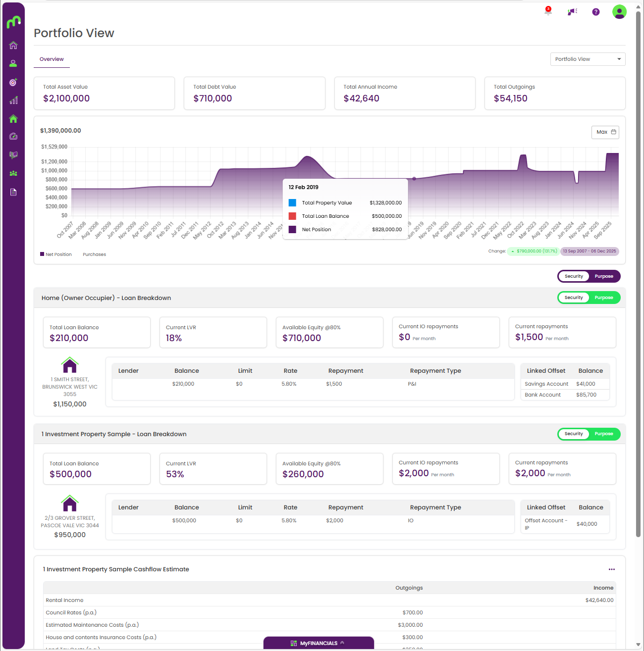Click the group of people icon in sidebar
Screen dimensions: 644x651
(x=13, y=173)
